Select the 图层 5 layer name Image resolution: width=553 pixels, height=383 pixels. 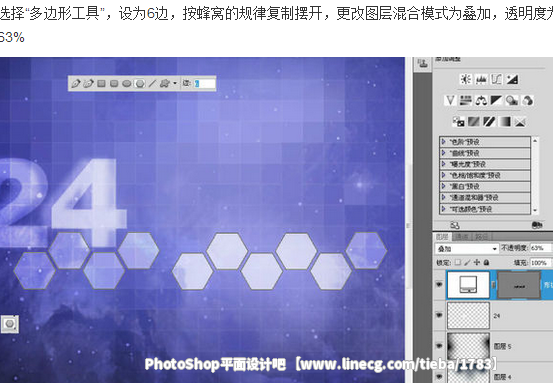point(502,346)
